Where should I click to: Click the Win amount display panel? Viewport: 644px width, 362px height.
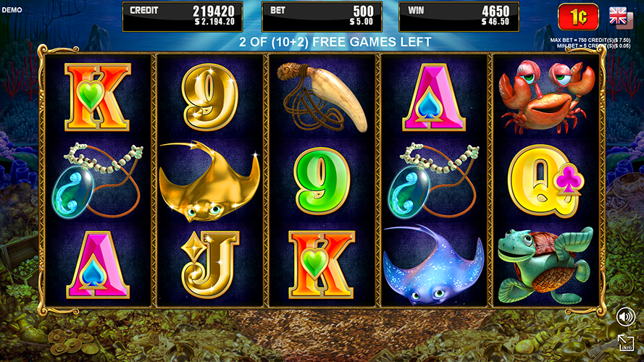coord(459,17)
